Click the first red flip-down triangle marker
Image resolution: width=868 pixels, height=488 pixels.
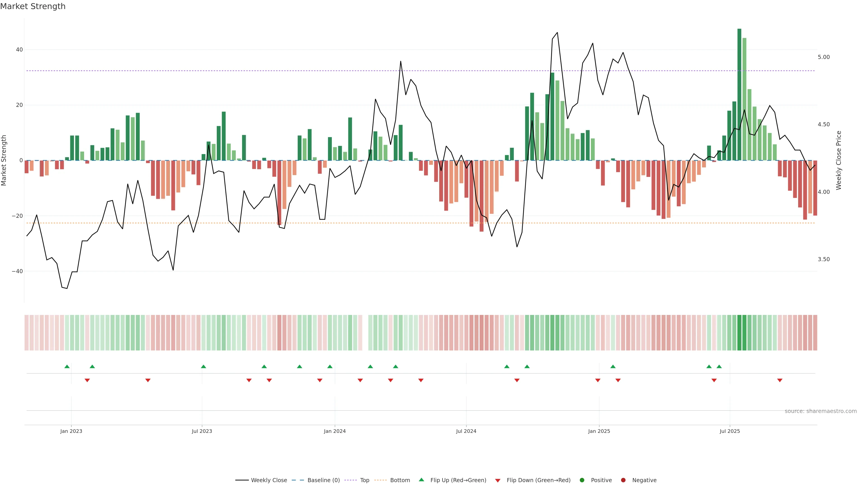point(87,380)
